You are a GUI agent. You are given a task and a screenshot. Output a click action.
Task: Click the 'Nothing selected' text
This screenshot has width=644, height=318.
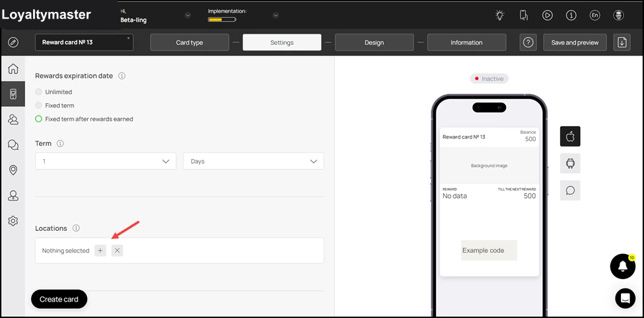(x=65, y=251)
